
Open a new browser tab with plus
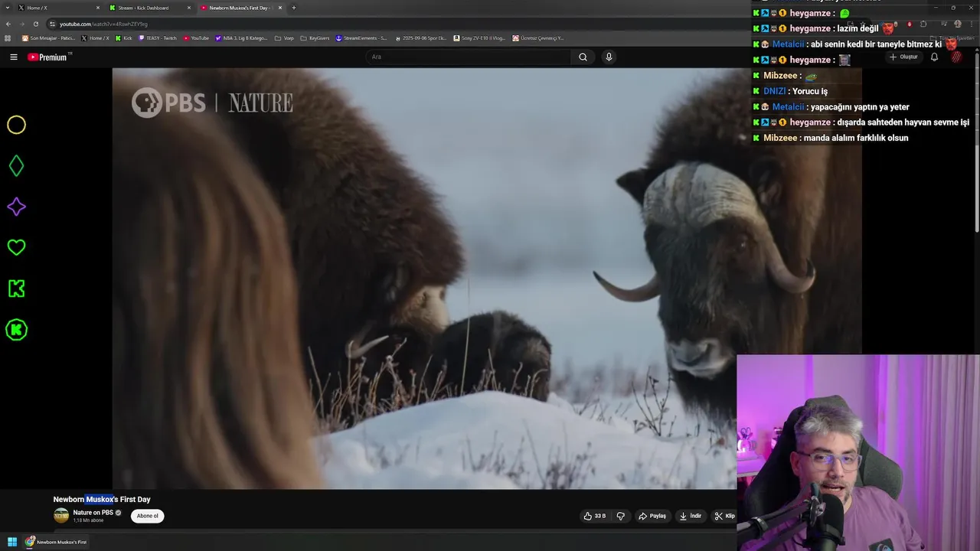click(294, 8)
